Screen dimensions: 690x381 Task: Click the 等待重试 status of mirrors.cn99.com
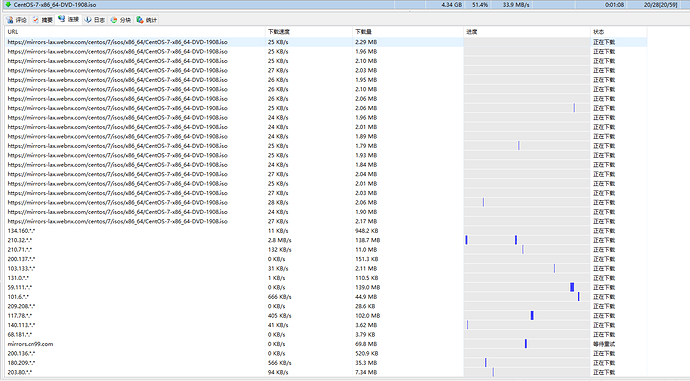click(x=604, y=344)
